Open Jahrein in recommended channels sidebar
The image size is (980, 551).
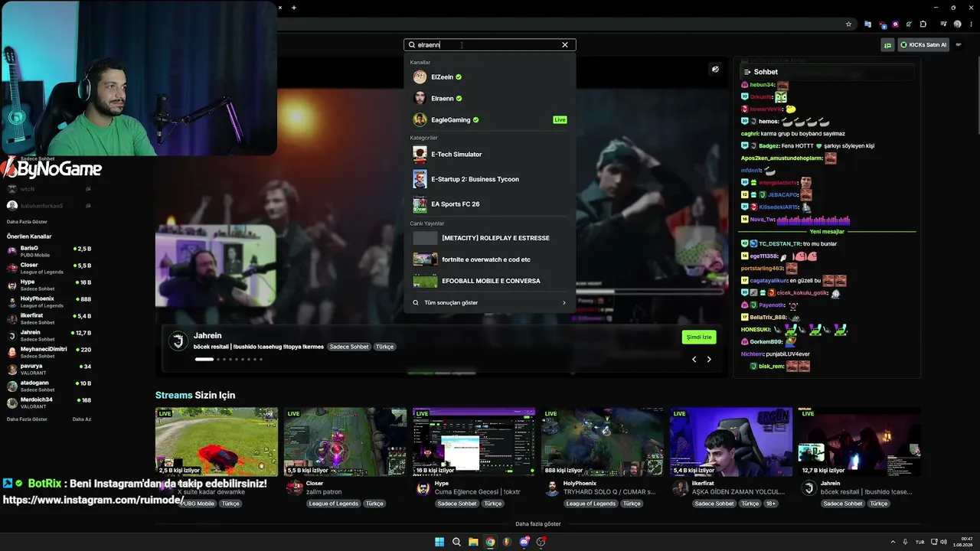pyautogui.click(x=49, y=335)
